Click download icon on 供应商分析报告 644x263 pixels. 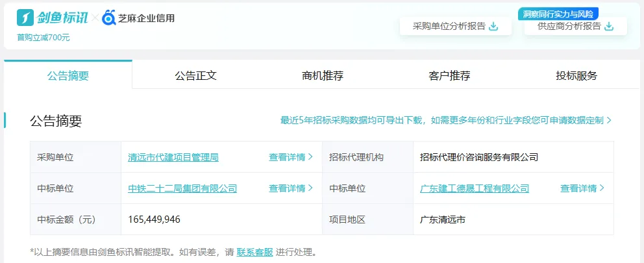(x=609, y=27)
